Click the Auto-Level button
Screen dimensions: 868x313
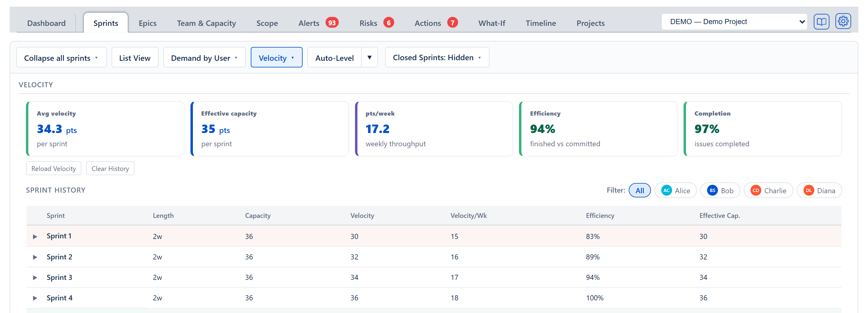(x=334, y=57)
